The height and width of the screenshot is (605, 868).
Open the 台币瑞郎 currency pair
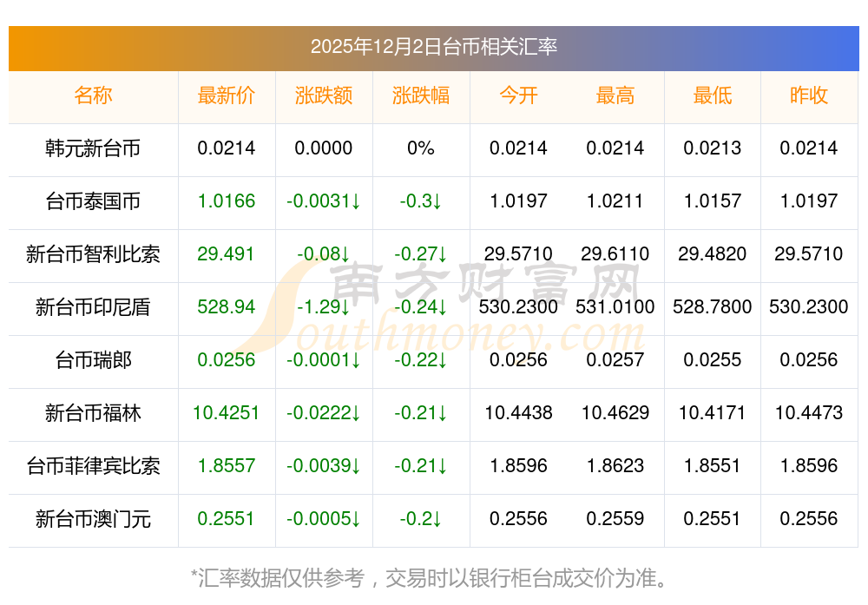pos(93,360)
